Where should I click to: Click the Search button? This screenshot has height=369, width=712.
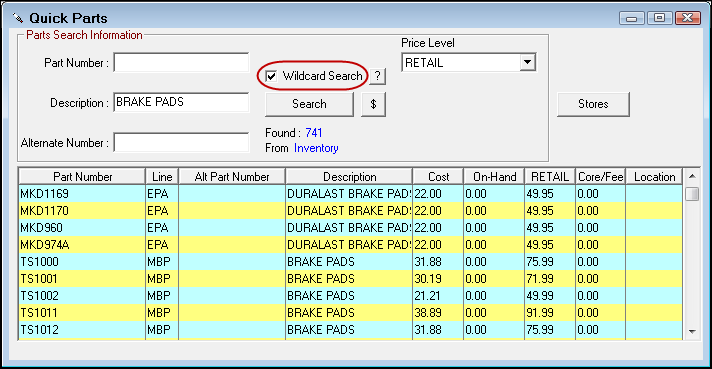pos(309,104)
